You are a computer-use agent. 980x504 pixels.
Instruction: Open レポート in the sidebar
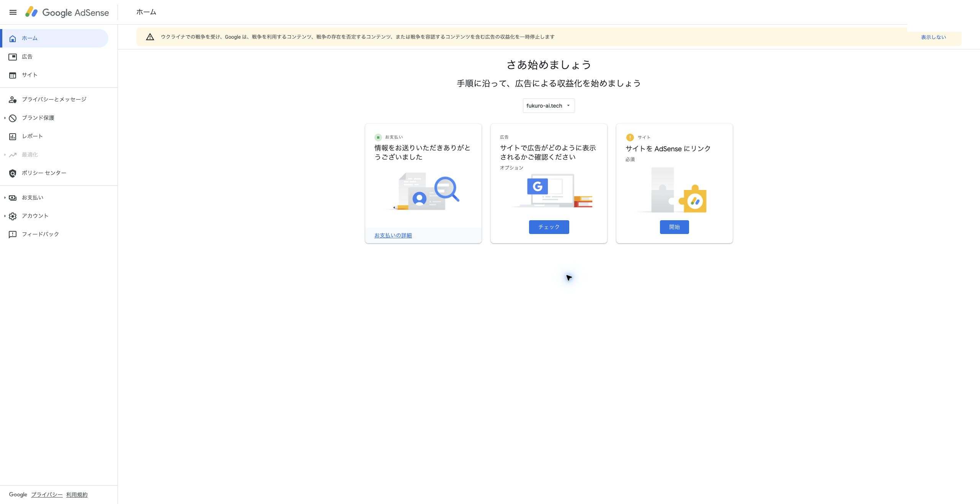(x=55, y=136)
